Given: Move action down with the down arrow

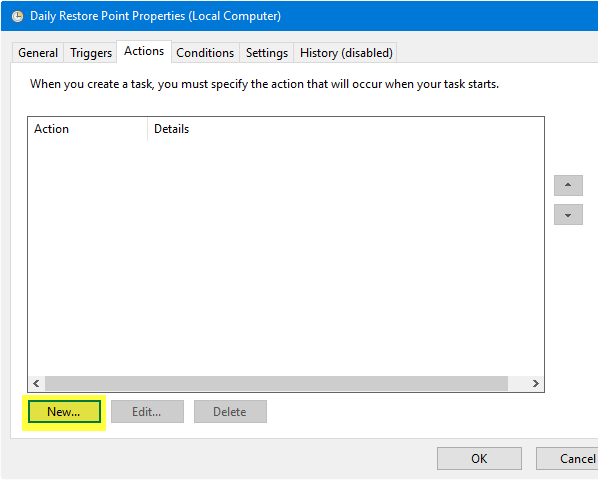Looking at the screenshot, I should pyautogui.click(x=568, y=215).
